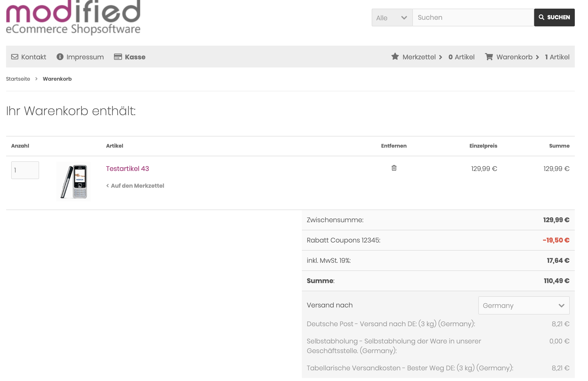Open the Impressum page
This screenshot has height=381, width=588.
coord(85,57)
